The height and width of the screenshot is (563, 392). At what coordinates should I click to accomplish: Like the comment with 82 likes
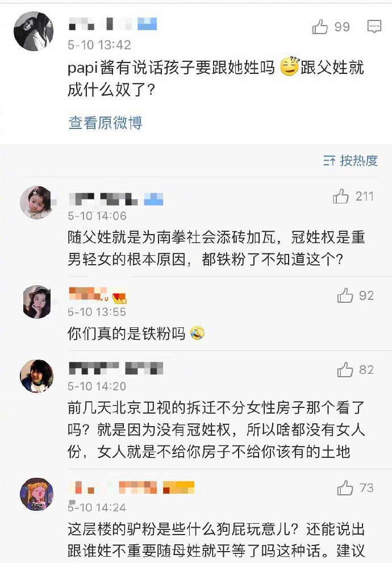tap(345, 370)
